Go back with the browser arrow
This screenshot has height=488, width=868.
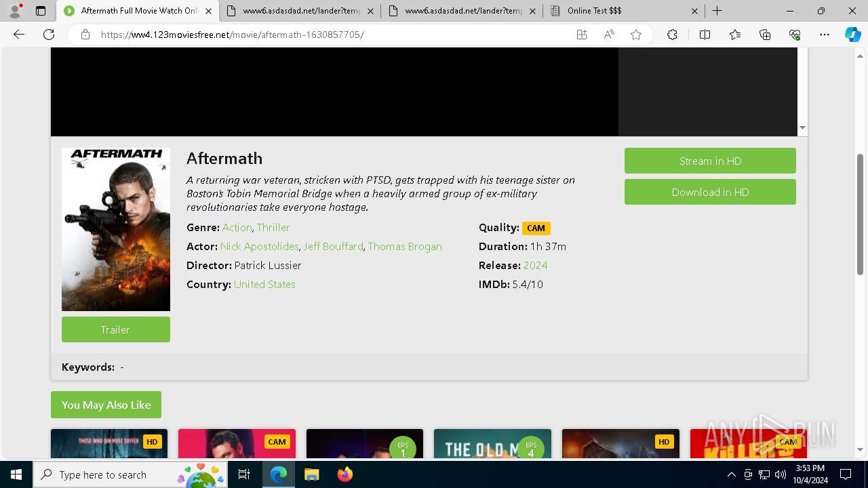[19, 35]
